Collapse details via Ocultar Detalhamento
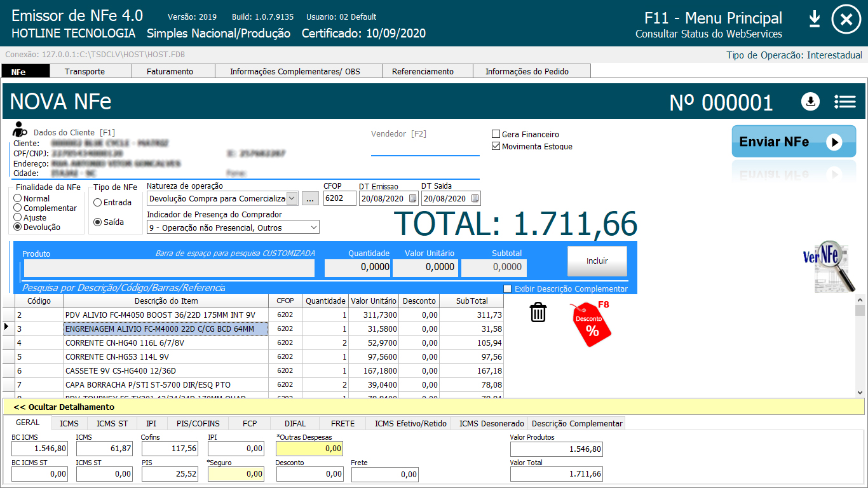 click(64, 407)
